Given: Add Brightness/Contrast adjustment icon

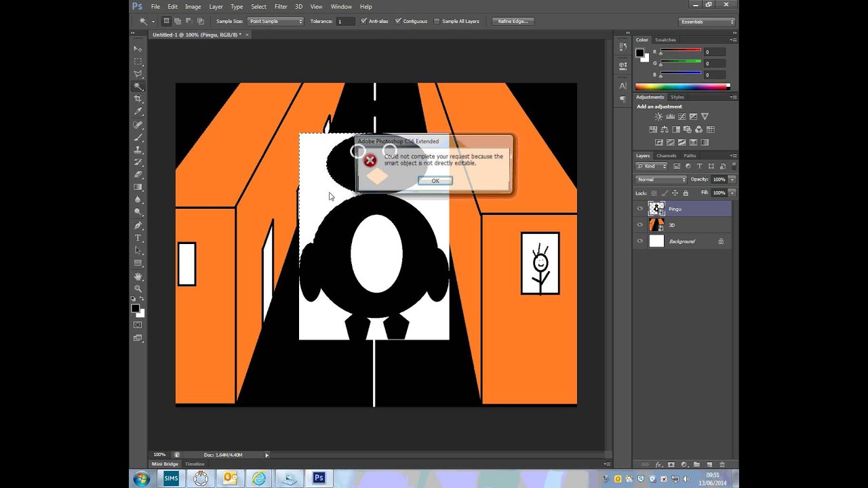Looking at the screenshot, I should pyautogui.click(x=658, y=117).
